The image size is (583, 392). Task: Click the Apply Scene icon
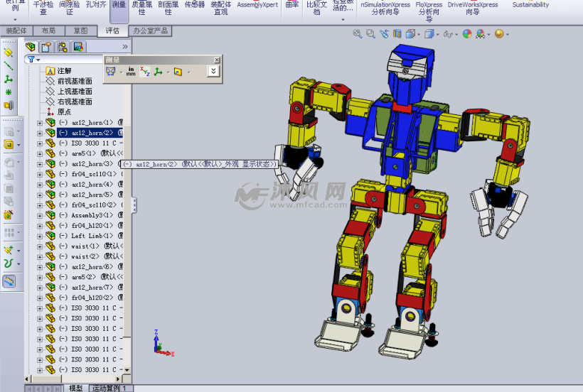tap(481, 34)
